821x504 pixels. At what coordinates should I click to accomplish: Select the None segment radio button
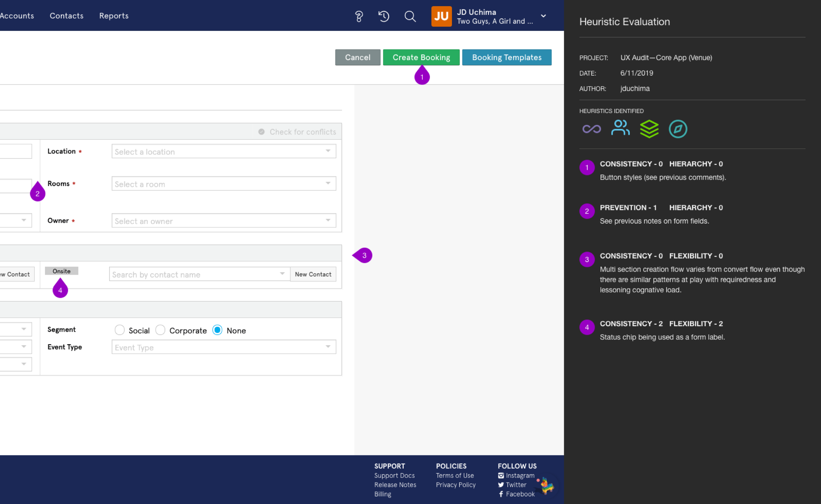[217, 330]
